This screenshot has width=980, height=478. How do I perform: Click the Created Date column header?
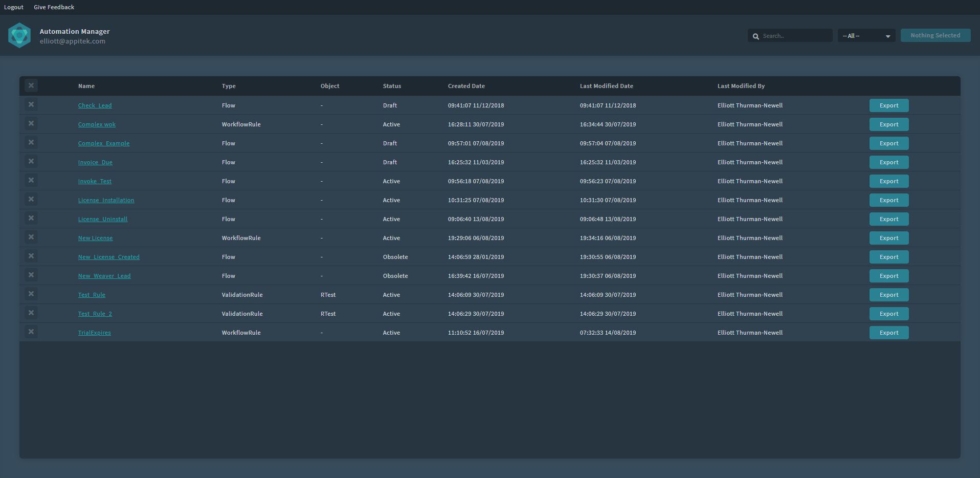(466, 86)
